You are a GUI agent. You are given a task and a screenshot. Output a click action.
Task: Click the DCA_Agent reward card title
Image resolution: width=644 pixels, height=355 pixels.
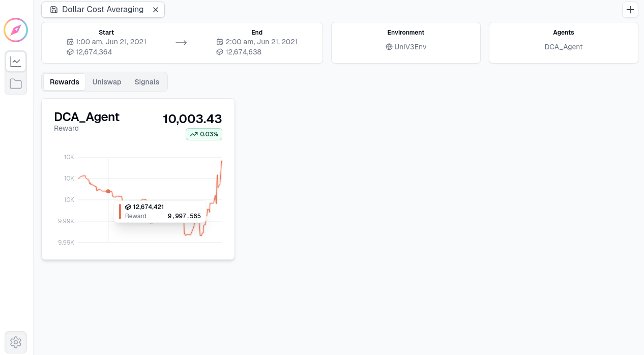86,117
